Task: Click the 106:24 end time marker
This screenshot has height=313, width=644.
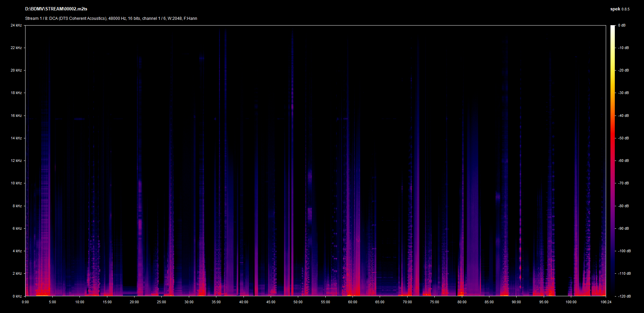Action: pos(606,302)
